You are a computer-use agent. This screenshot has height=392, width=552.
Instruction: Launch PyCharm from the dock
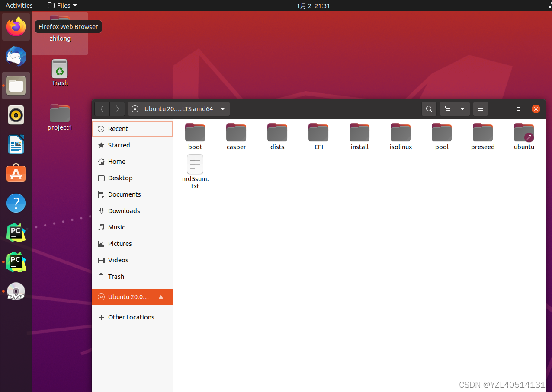pos(16,233)
